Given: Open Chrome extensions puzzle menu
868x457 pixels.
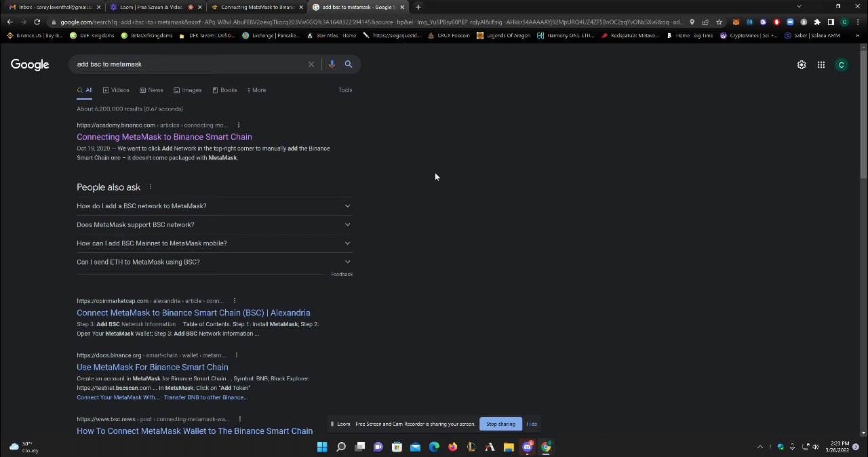Looking at the screenshot, I should [x=817, y=22].
